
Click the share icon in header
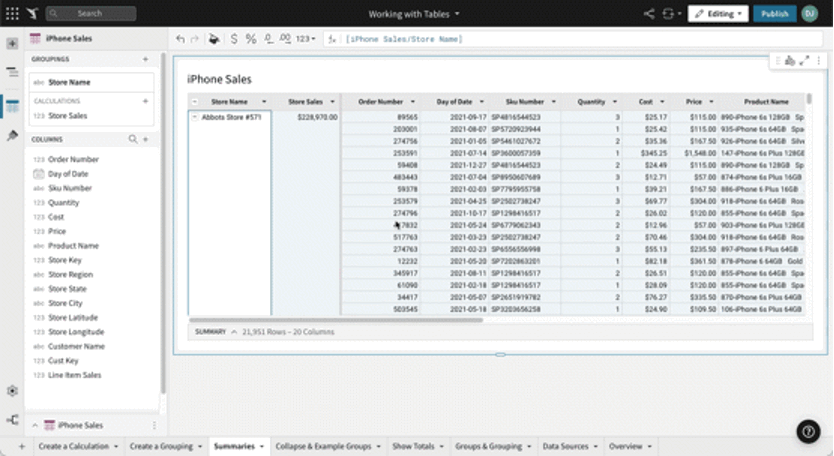pos(649,14)
